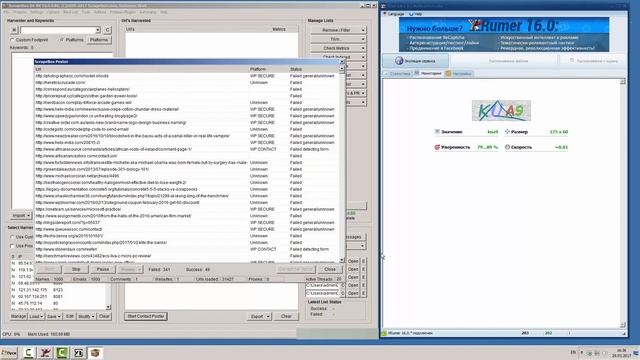Click the Start Contact Poster button
This screenshot has width=640, height=360.
pyautogui.click(x=146, y=316)
